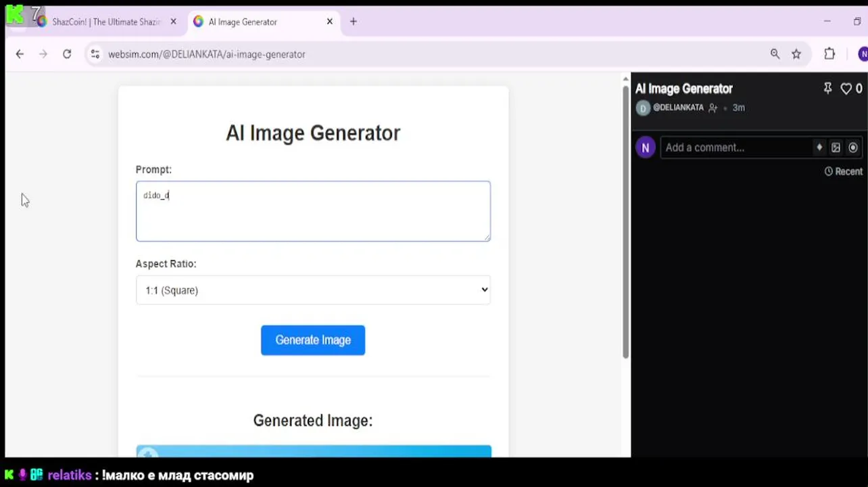This screenshot has height=487, width=868.
Task: Open a new browser tab
Action: coord(353,22)
